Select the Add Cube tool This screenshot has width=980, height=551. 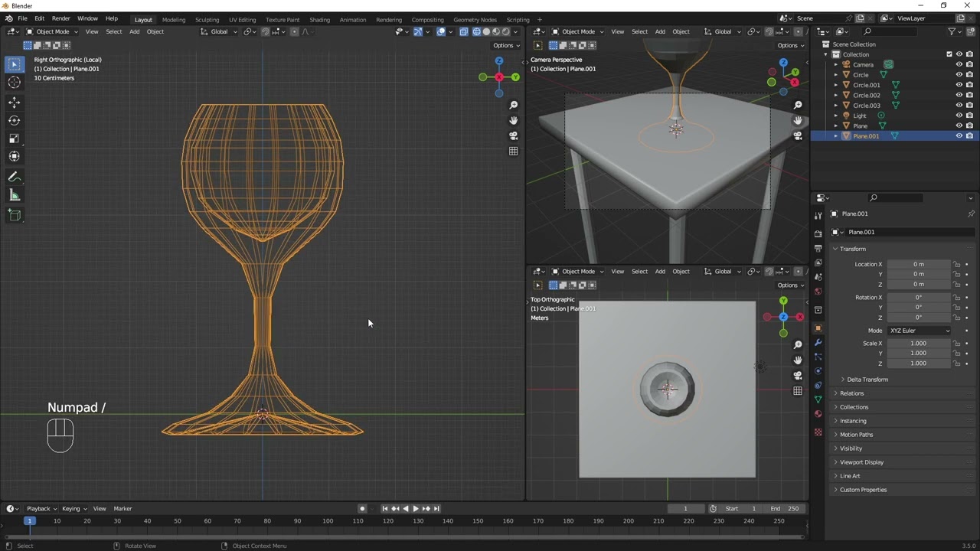pyautogui.click(x=15, y=215)
